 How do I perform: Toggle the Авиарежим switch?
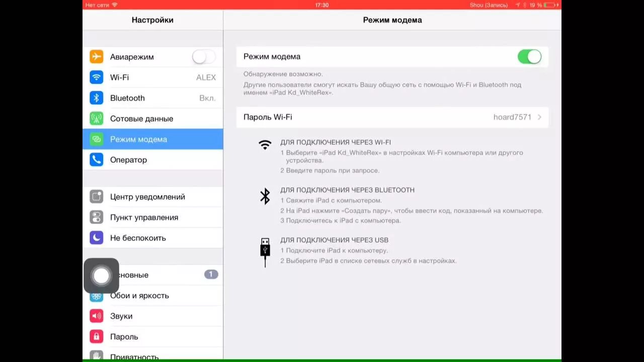pyautogui.click(x=204, y=57)
